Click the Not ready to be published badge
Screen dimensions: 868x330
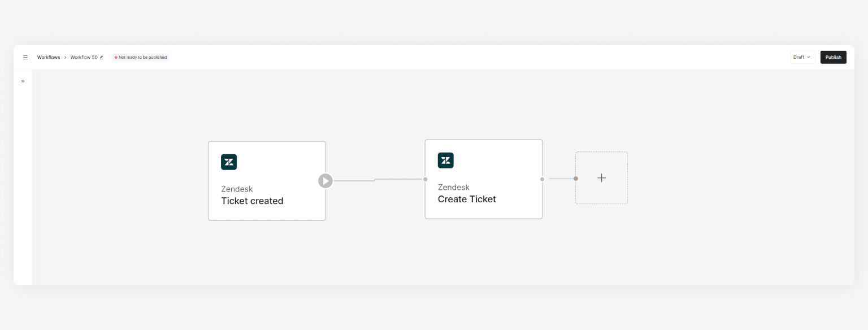141,57
